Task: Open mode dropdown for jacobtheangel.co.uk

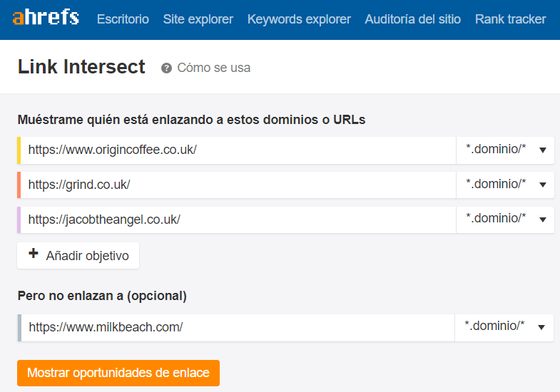Action: [x=505, y=220]
